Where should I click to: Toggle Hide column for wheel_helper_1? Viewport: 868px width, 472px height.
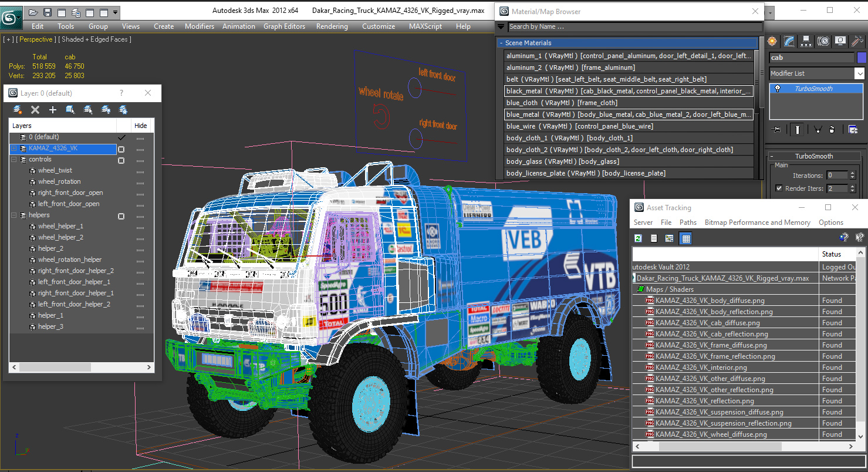pyautogui.click(x=140, y=227)
